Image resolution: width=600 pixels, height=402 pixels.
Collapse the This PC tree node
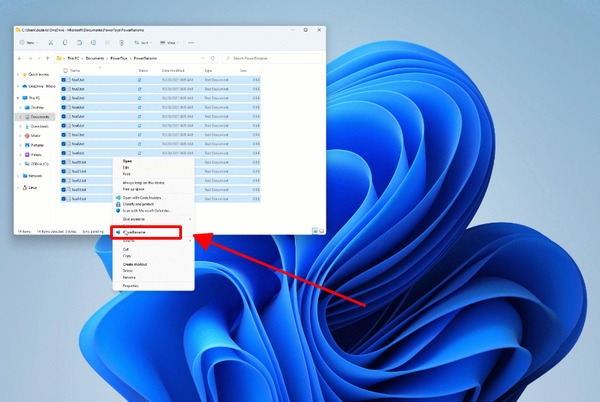coord(18,98)
